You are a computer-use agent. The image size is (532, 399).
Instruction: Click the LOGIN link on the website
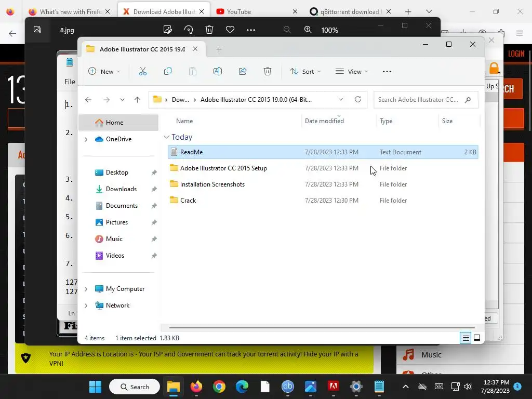(x=516, y=54)
